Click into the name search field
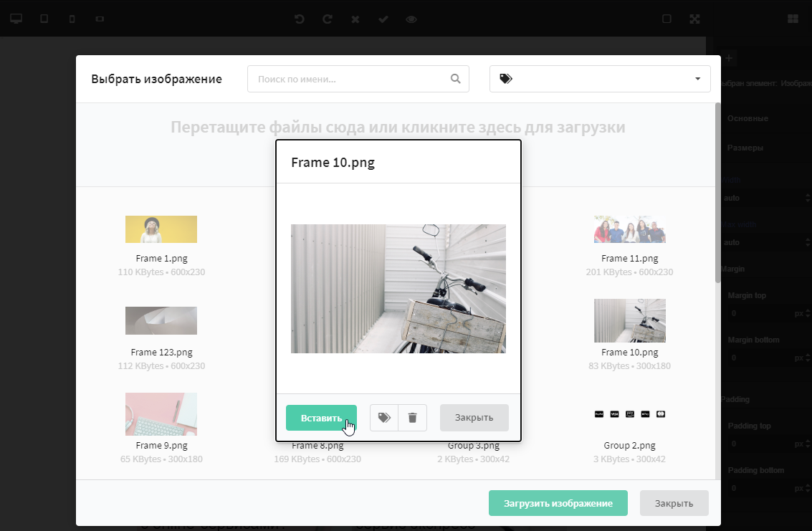 point(358,79)
